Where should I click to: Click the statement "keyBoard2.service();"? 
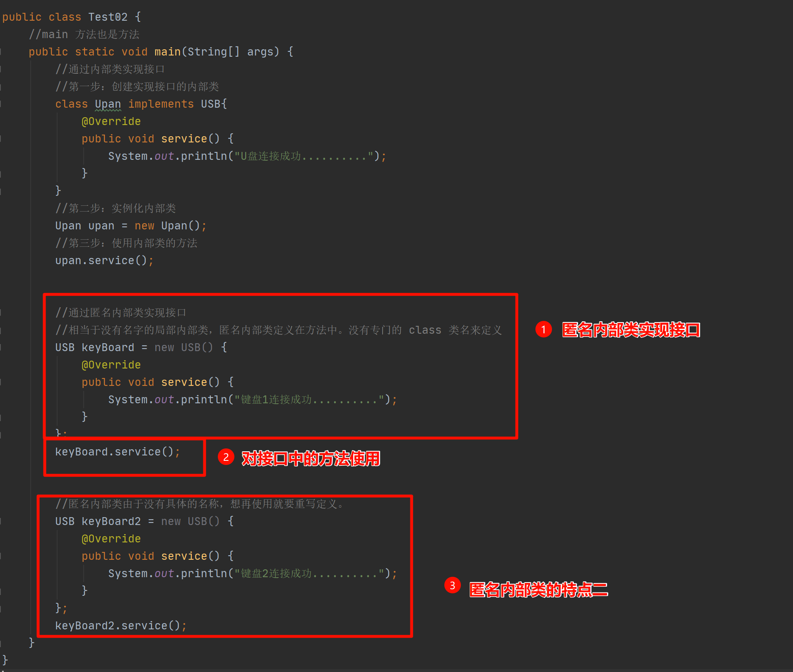pos(121,626)
